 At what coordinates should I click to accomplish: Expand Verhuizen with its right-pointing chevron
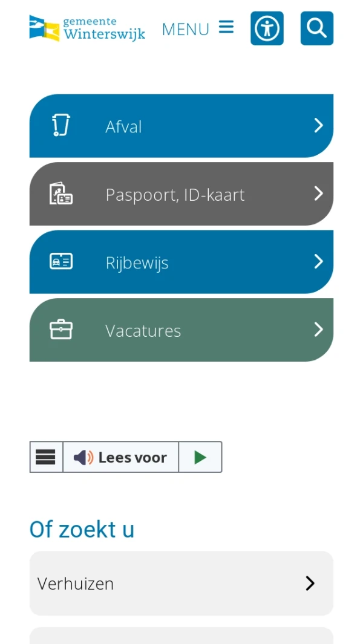(310, 583)
